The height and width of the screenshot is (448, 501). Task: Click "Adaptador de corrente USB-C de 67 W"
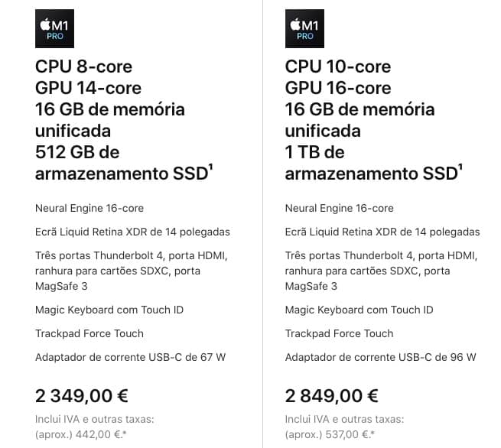click(131, 357)
